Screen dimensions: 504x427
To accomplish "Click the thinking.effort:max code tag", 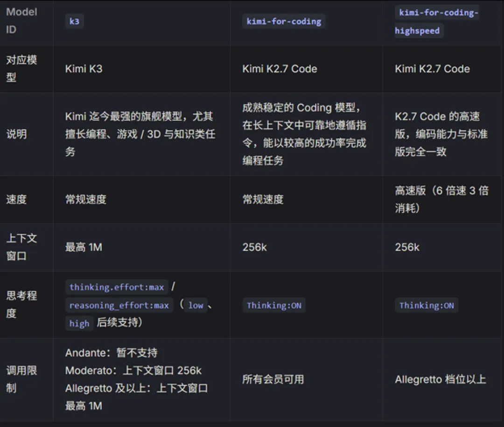I will coord(117,287).
